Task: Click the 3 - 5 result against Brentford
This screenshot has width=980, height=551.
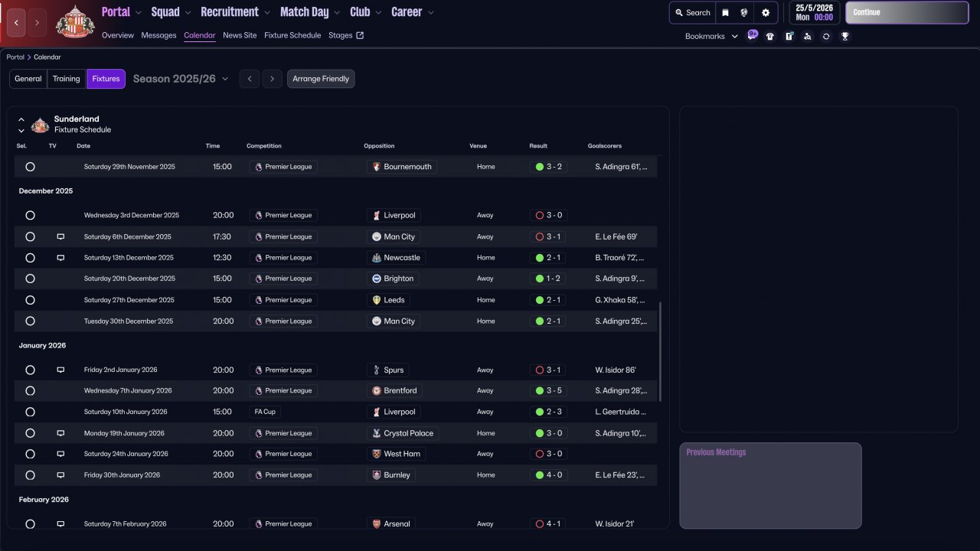Action: pyautogui.click(x=548, y=391)
